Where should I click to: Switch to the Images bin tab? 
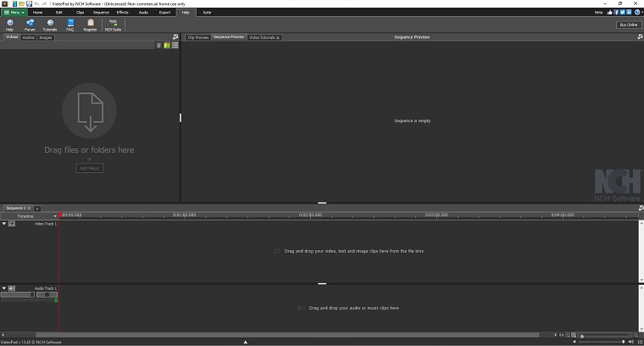click(x=46, y=37)
